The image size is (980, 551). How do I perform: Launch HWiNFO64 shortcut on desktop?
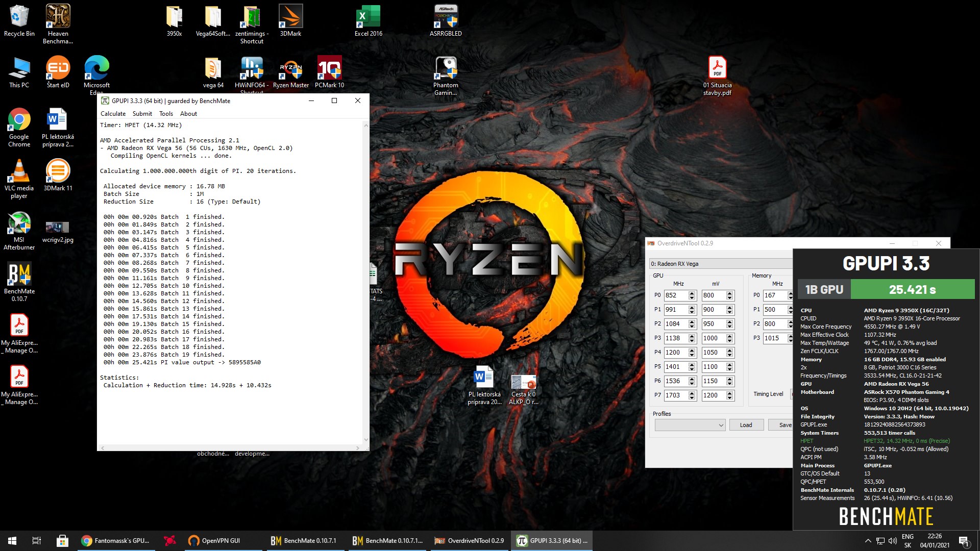252,74
